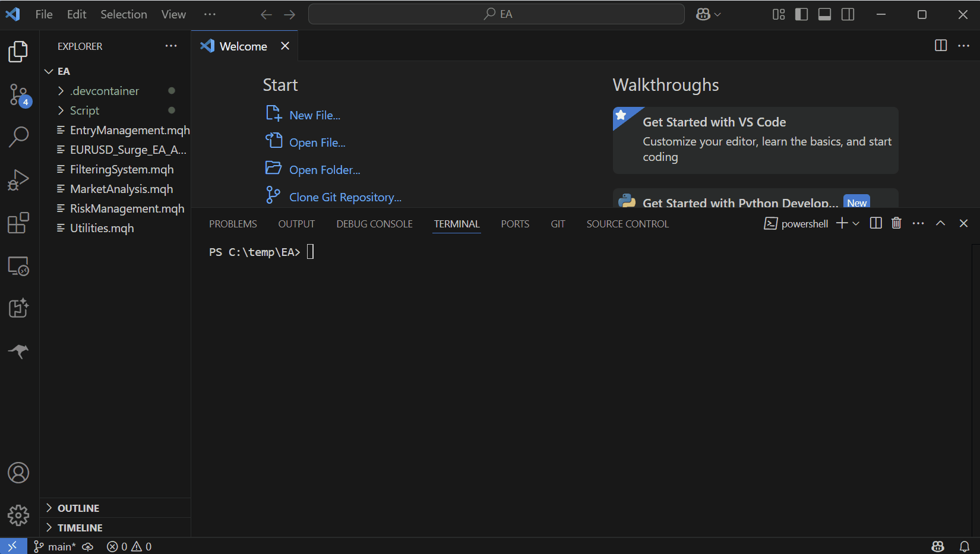The image size is (980, 554).
Task: Click the Open Folder... link
Action: click(x=325, y=170)
